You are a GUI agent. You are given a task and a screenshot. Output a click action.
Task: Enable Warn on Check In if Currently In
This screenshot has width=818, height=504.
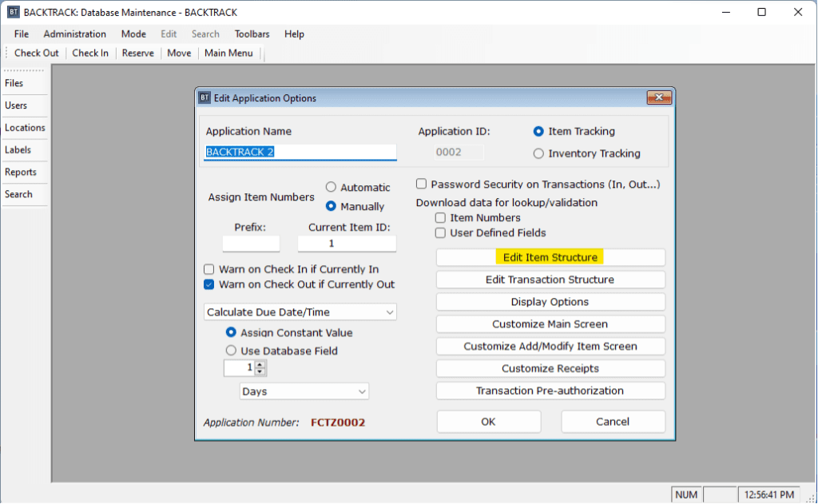[x=208, y=269]
